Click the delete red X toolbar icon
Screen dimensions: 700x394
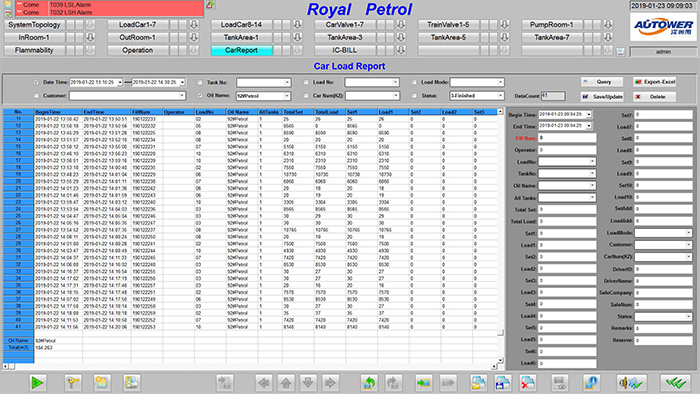click(x=527, y=382)
